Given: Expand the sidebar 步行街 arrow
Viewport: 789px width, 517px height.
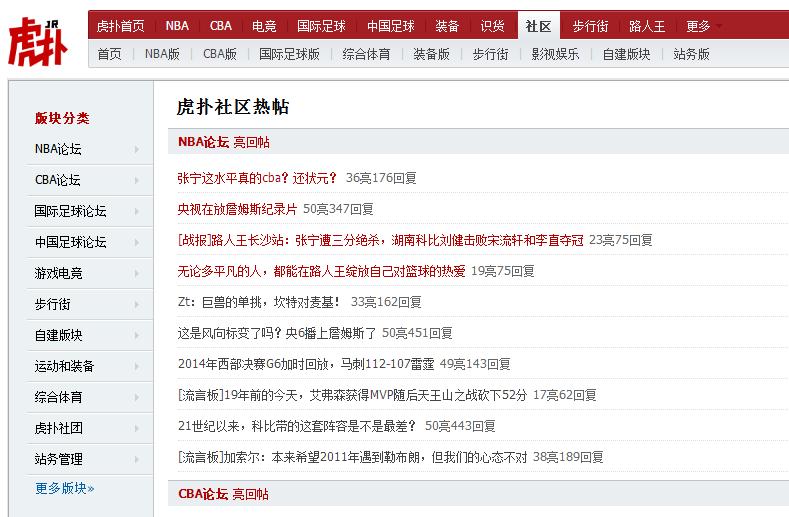Looking at the screenshot, I should pos(136,305).
